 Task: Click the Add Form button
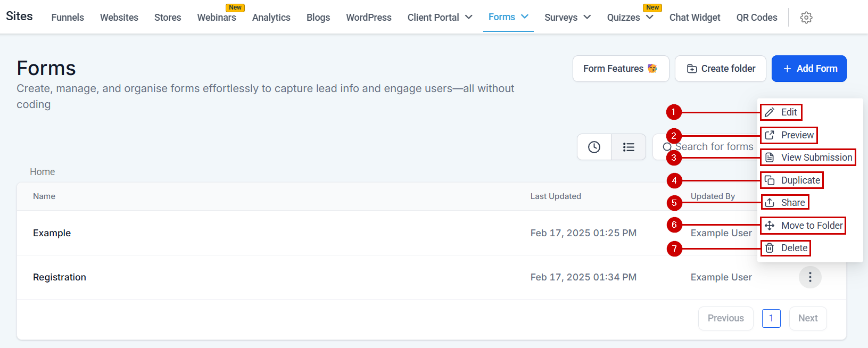[x=809, y=69]
